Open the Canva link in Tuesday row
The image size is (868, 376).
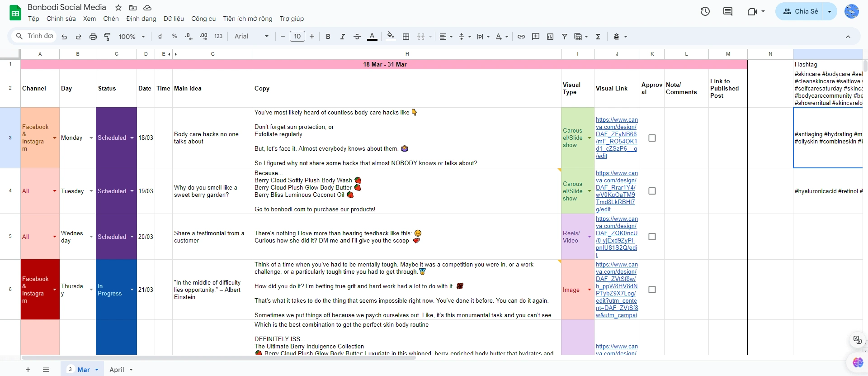tap(617, 191)
